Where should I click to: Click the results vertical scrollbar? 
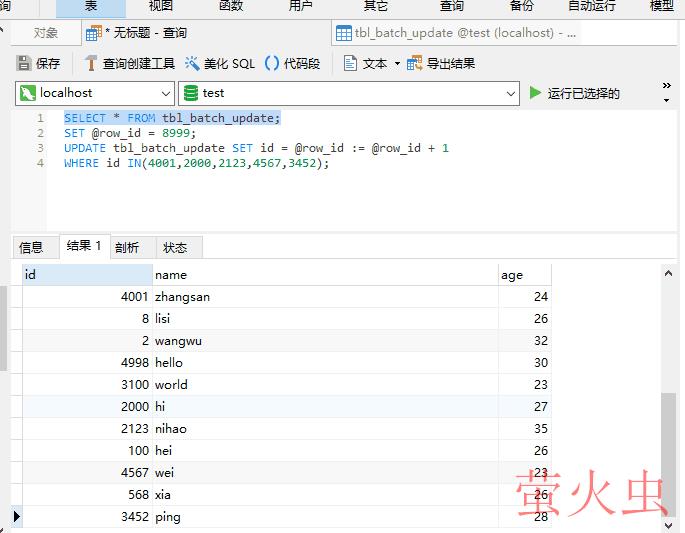pos(668,450)
